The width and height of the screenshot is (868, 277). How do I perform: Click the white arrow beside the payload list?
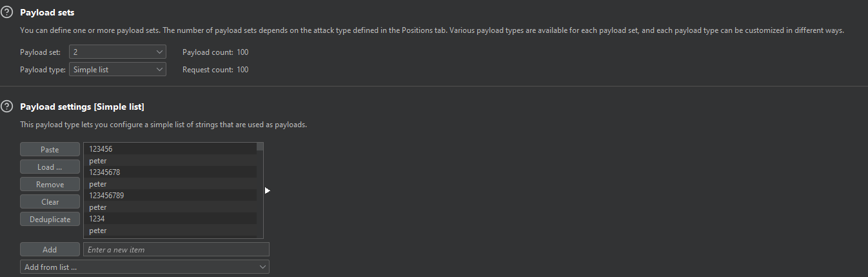click(x=267, y=190)
